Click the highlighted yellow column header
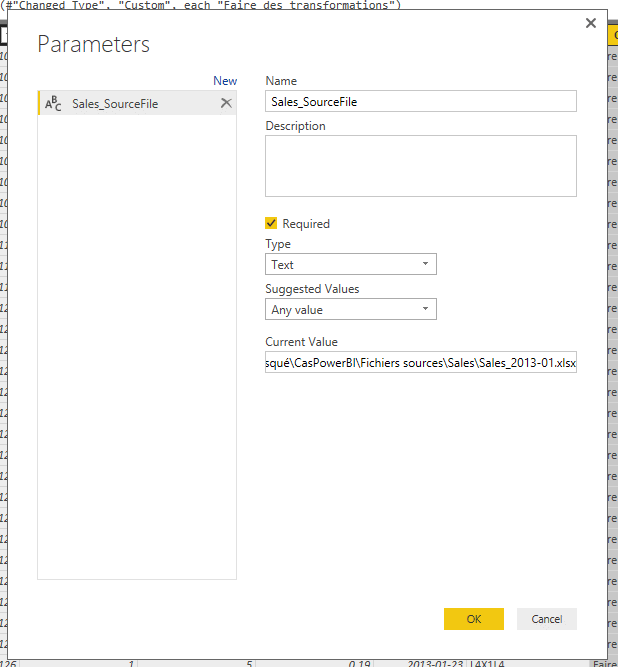 tap(612, 36)
